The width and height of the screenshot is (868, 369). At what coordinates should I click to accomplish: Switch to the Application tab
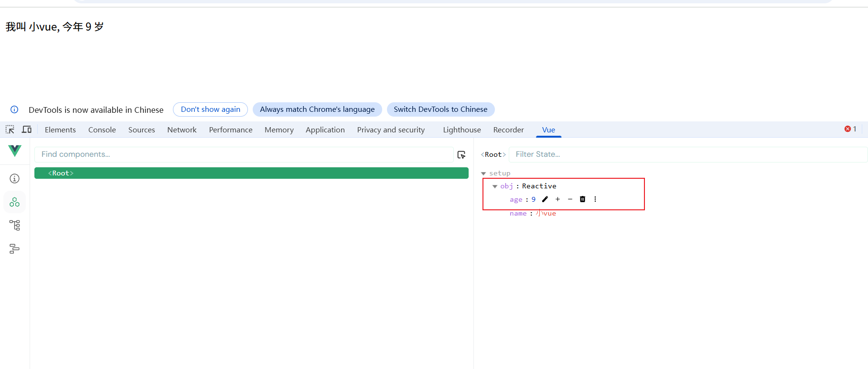pyautogui.click(x=325, y=130)
